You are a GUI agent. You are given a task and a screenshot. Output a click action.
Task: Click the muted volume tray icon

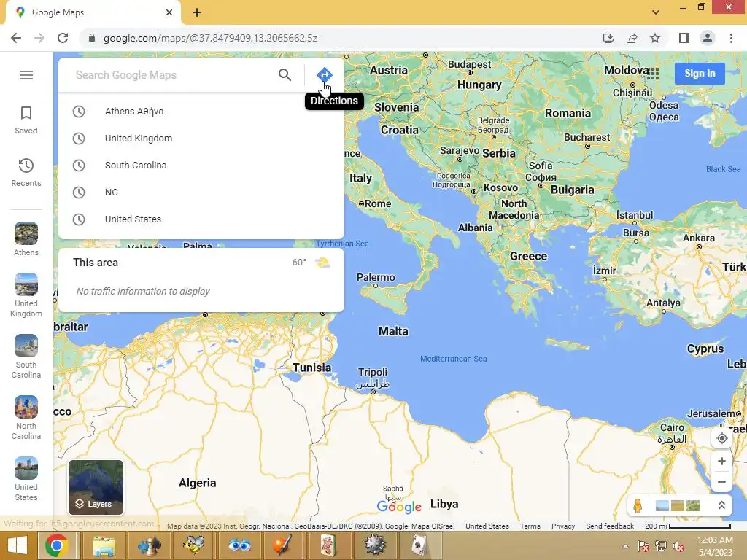(678, 546)
